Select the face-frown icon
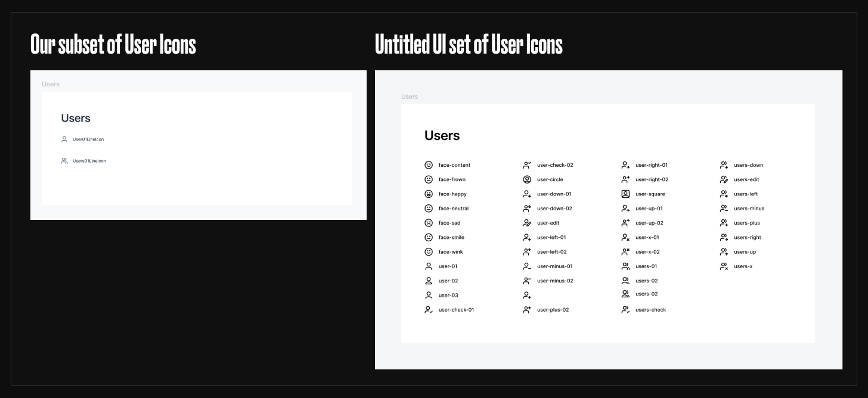 click(428, 179)
